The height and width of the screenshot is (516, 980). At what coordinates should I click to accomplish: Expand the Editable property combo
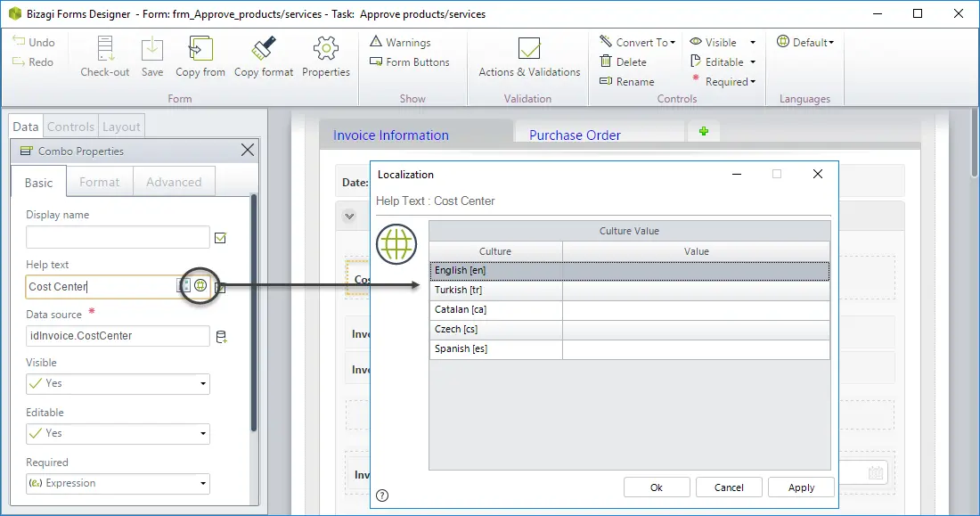pyautogui.click(x=203, y=433)
